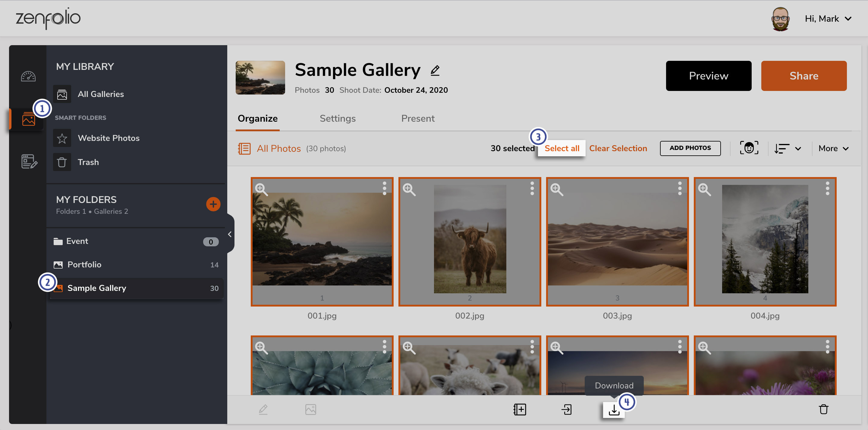
Task: Open the three-dot menu on the sunset photo
Action: (680, 347)
